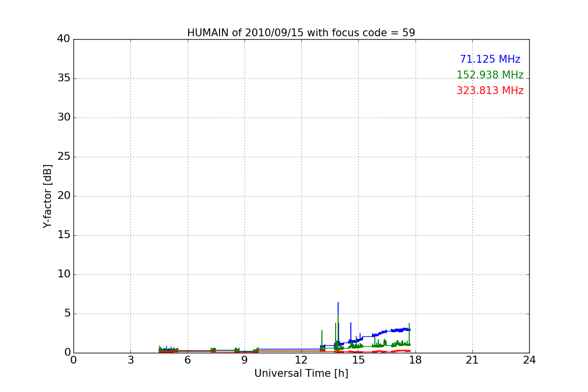This screenshot has height=392, width=588.
Task: Click the y-axis tick value 15
Action: [64, 235]
